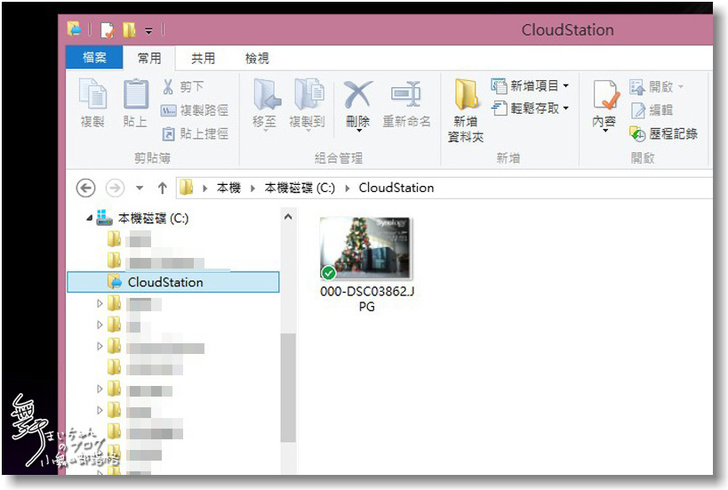The image size is (728, 490).
Task: Click CloudStation in the address path
Action: [396, 188]
